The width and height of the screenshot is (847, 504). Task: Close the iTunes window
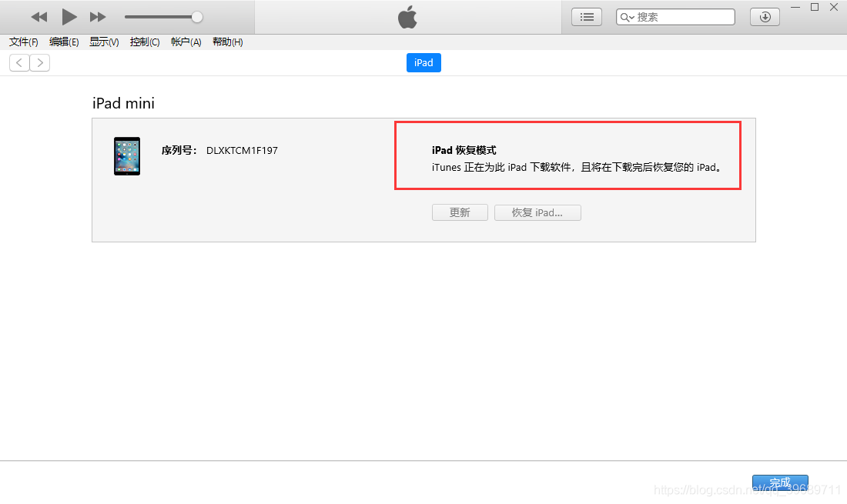[x=833, y=7]
